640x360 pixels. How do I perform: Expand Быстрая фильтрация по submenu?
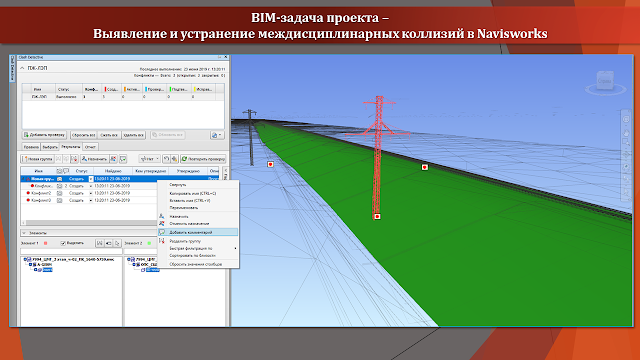point(198,248)
